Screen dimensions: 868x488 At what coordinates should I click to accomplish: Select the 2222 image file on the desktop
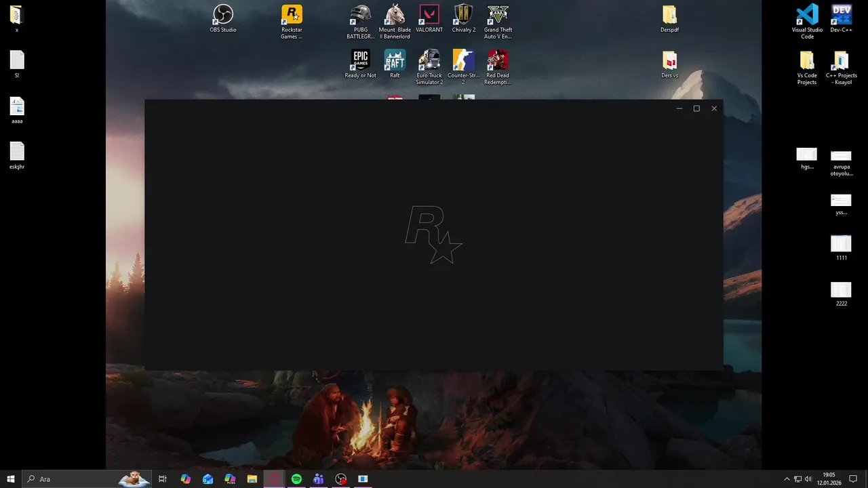point(842,293)
